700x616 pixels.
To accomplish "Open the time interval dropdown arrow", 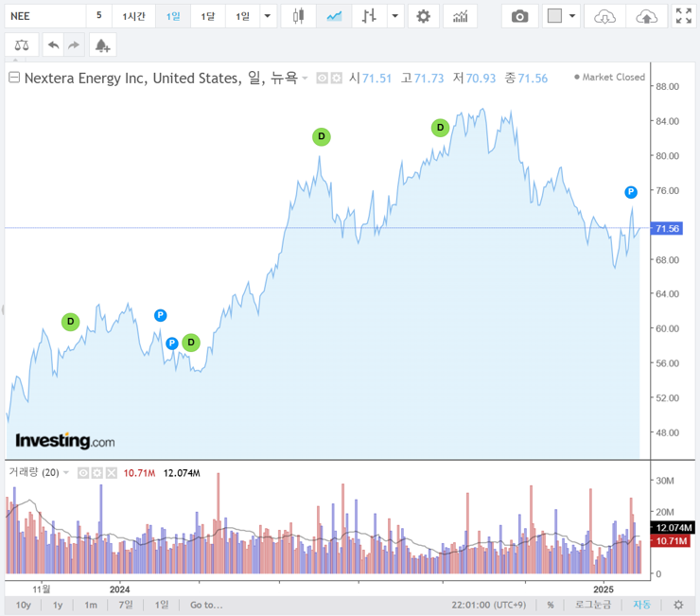I will pos(268,16).
